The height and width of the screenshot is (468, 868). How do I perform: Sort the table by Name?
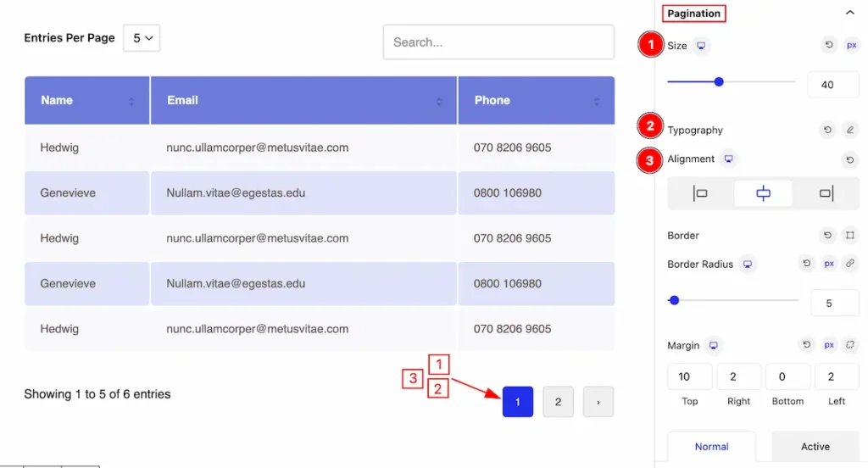click(x=131, y=102)
